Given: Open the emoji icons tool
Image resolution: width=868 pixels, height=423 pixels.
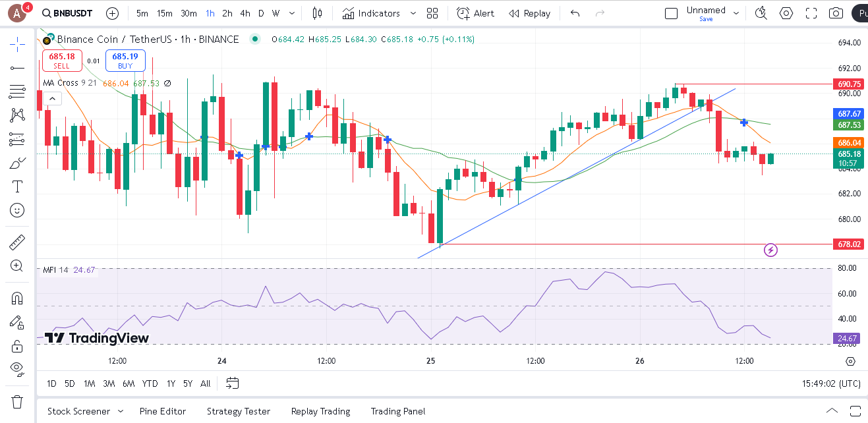Looking at the screenshot, I should tap(17, 210).
